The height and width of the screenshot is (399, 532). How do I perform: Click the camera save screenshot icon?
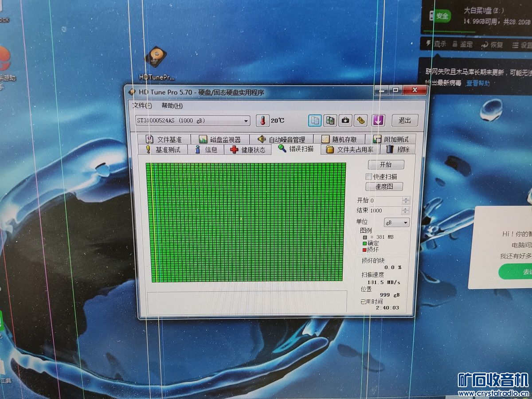[345, 120]
